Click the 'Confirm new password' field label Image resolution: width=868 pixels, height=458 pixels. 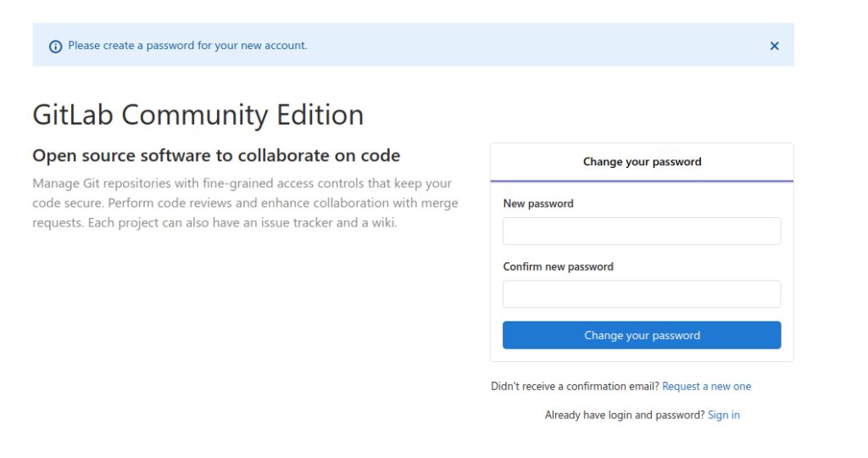coord(558,266)
